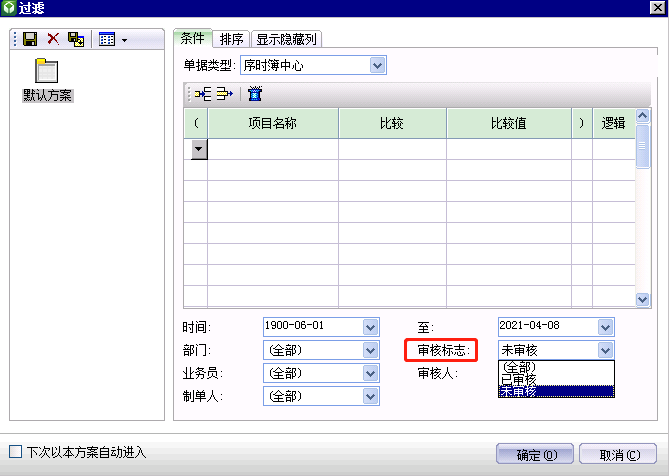Open the 业务员 dropdown list
669x476 pixels.
click(x=371, y=373)
